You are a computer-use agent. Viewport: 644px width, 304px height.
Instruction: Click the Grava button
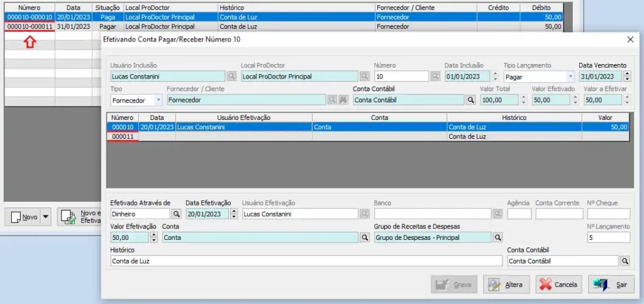tap(454, 285)
